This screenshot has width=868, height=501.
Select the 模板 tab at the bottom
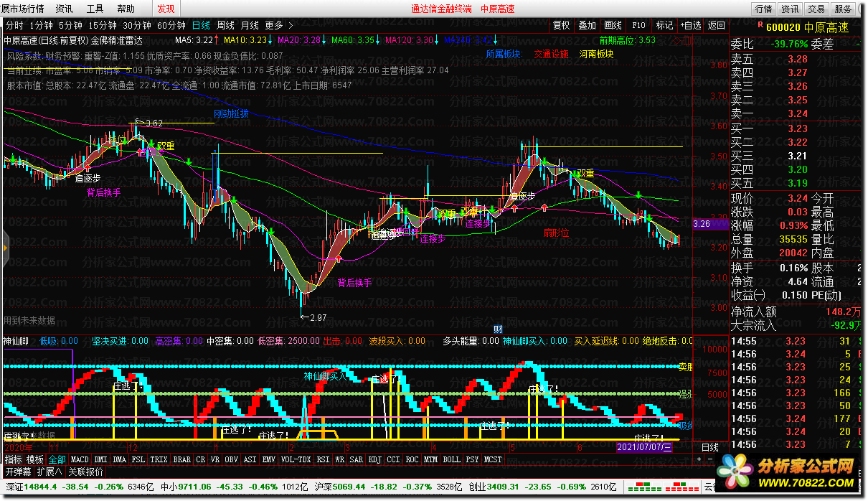[x=35, y=459]
